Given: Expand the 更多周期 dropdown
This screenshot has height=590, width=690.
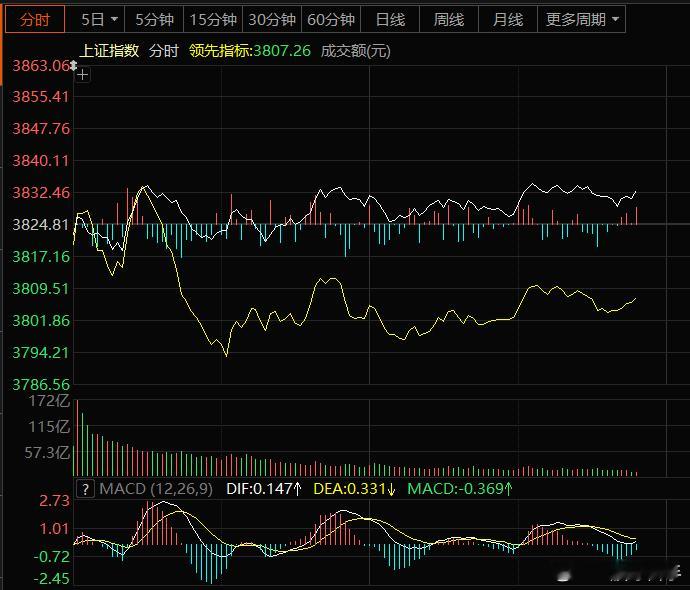Looking at the screenshot, I should click(581, 19).
